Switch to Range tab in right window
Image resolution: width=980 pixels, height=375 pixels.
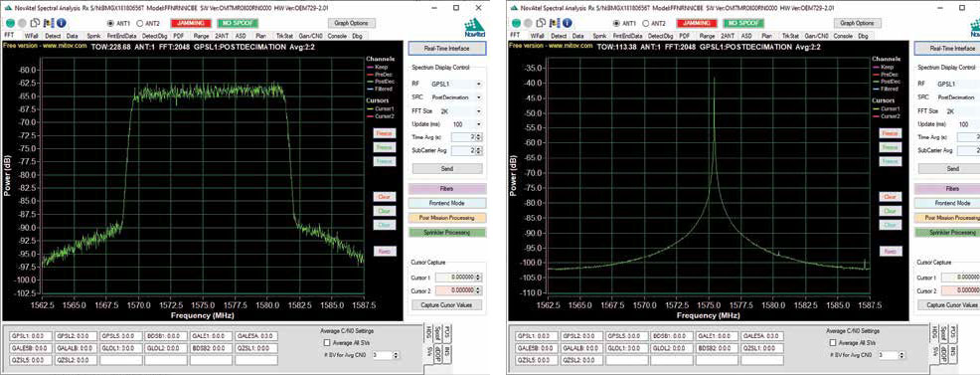tap(708, 36)
